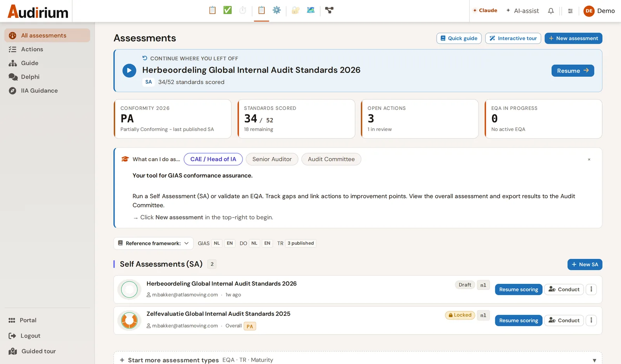The image size is (621, 364).
Task: Click Conduct for Zelfevaluatie 2025
Action: click(564, 321)
